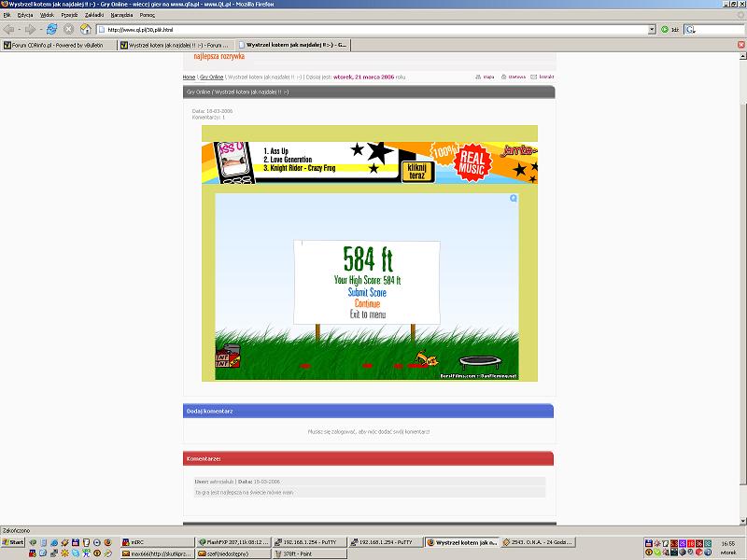Open the kontakt link
The width and height of the screenshot is (747, 560).
(543, 77)
